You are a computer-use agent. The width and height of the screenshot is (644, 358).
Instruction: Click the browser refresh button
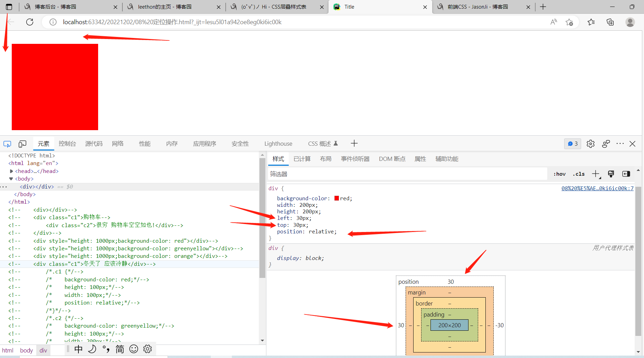pos(30,22)
